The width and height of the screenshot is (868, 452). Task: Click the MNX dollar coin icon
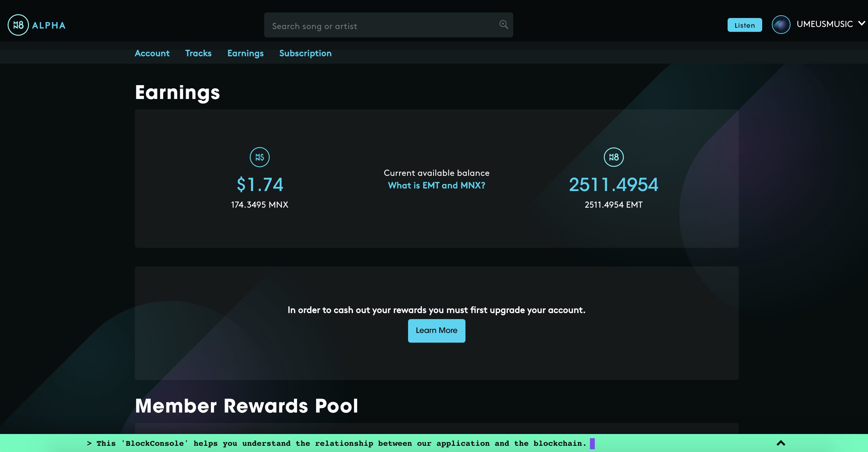pyautogui.click(x=259, y=157)
